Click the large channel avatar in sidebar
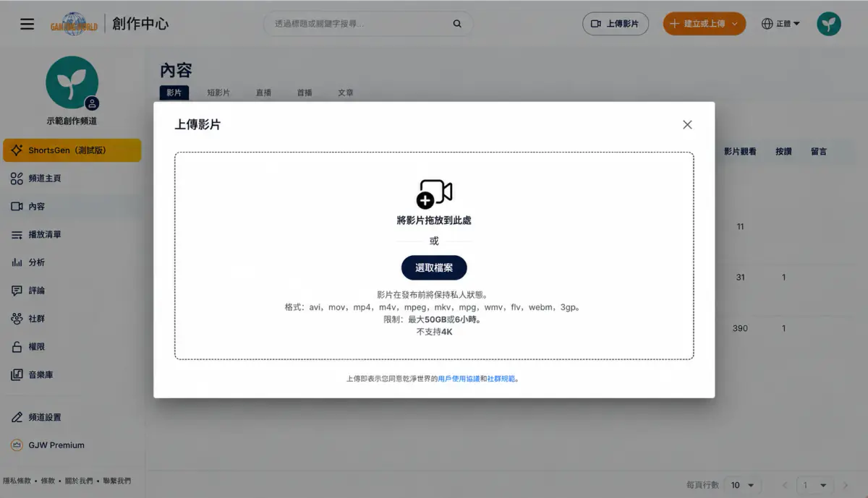Viewport: 868px width, 498px height. coord(72,82)
